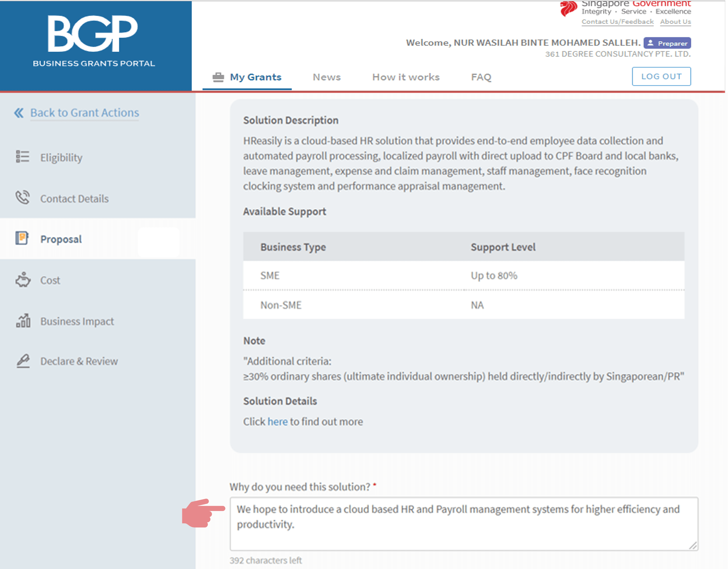Click into the 'Why do you need this solution' textbox
This screenshot has height=569, width=728.
point(463,524)
